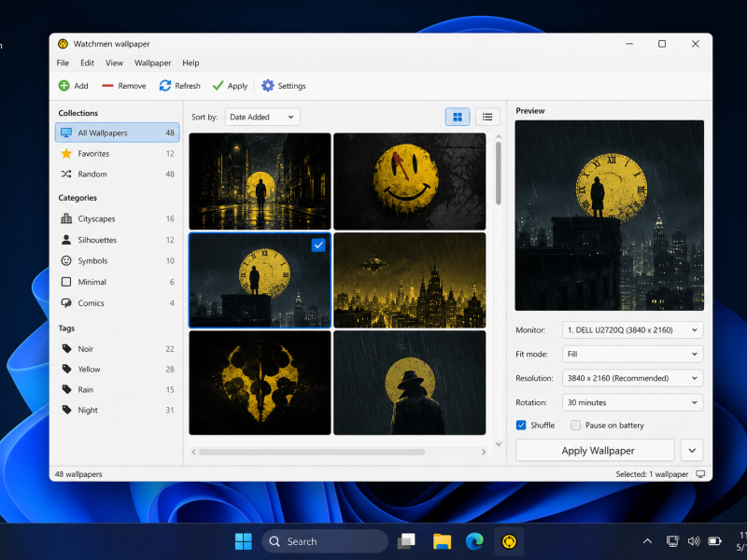The image size is (747, 560).
Task: Select the UFO over yellow city thumbnail
Action: [410, 280]
